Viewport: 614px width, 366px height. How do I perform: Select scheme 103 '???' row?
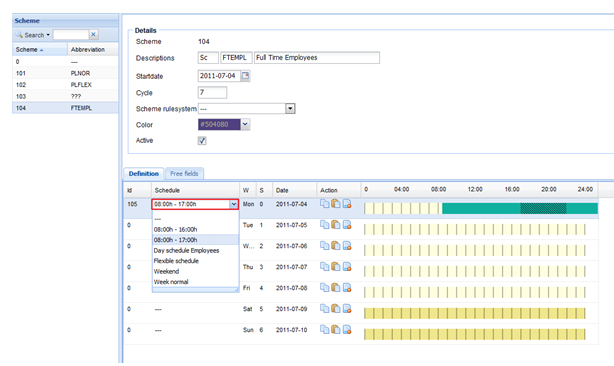65,96
